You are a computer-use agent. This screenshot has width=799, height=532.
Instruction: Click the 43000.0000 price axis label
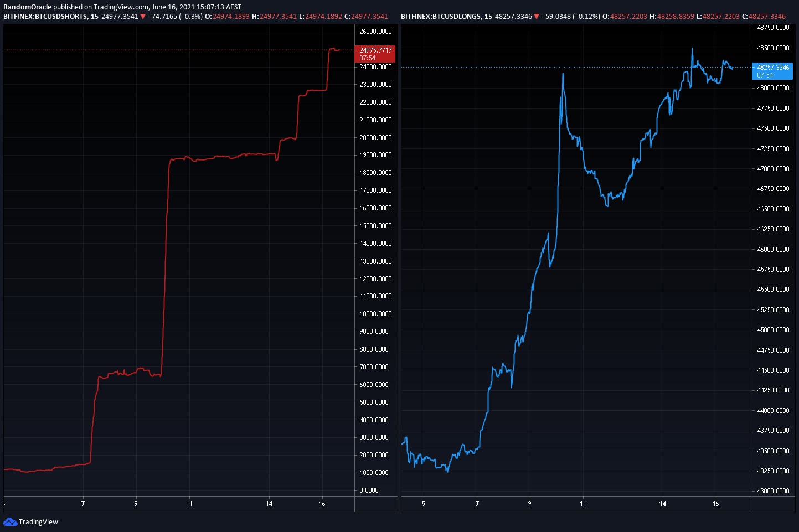point(773,491)
